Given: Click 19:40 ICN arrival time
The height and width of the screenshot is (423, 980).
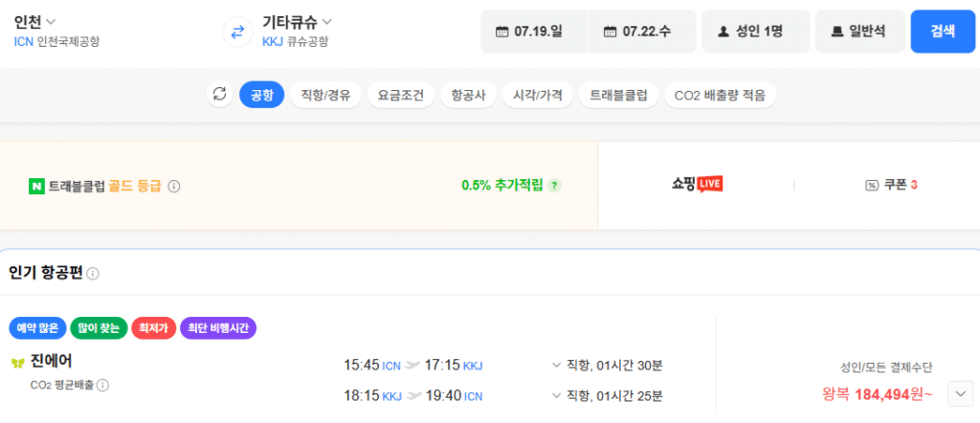Looking at the screenshot, I should click(454, 395).
